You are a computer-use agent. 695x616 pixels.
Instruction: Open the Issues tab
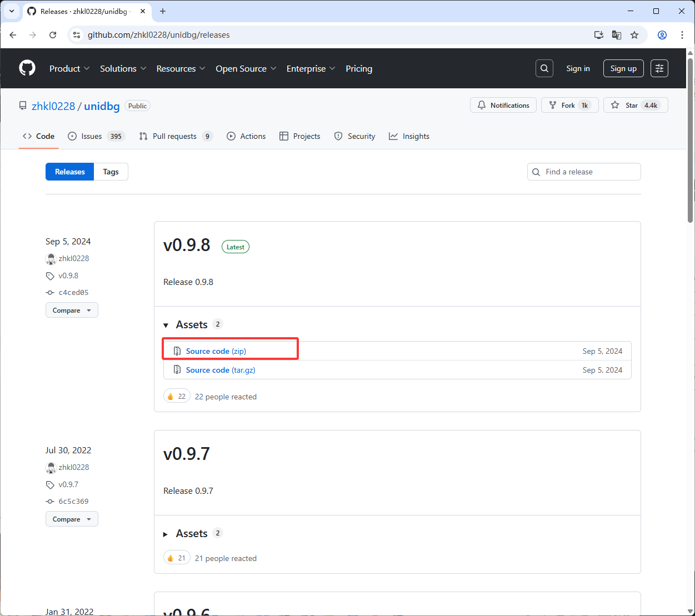tap(96, 136)
